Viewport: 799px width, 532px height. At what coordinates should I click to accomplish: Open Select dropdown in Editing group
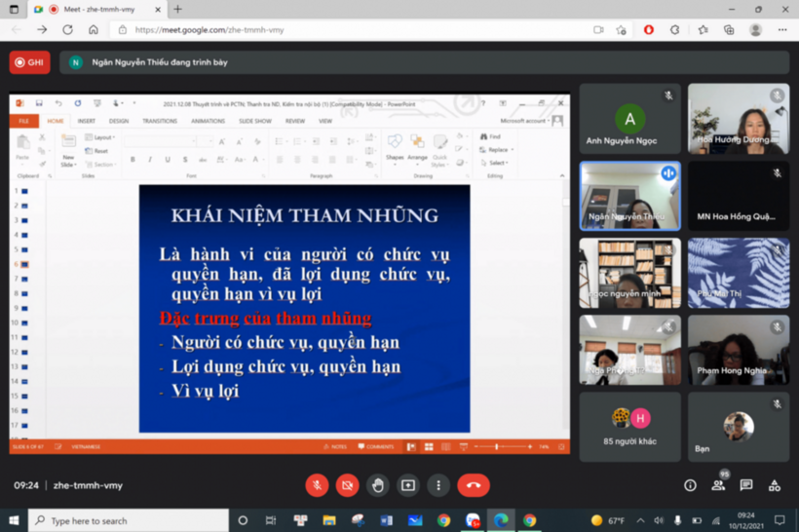coord(494,163)
